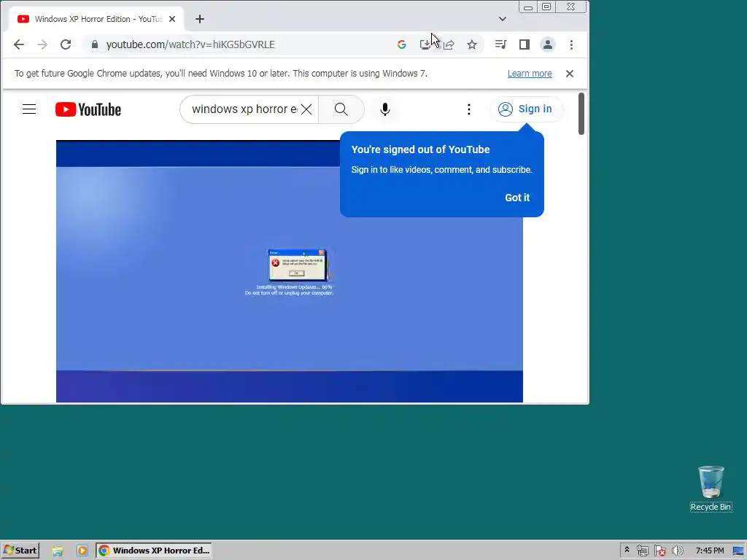747x560 pixels.
Task: Open the media control icon in toolbar
Action: (500, 44)
